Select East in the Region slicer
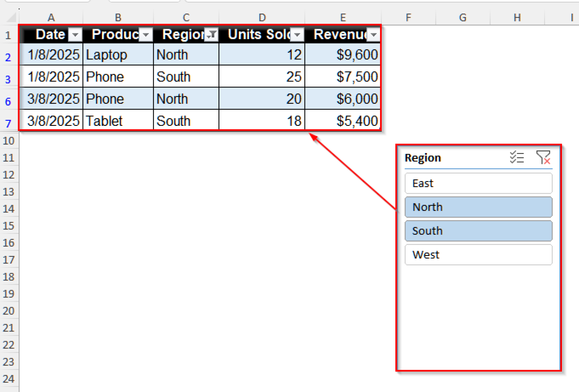This screenshot has height=392, width=579. (x=478, y=183)
